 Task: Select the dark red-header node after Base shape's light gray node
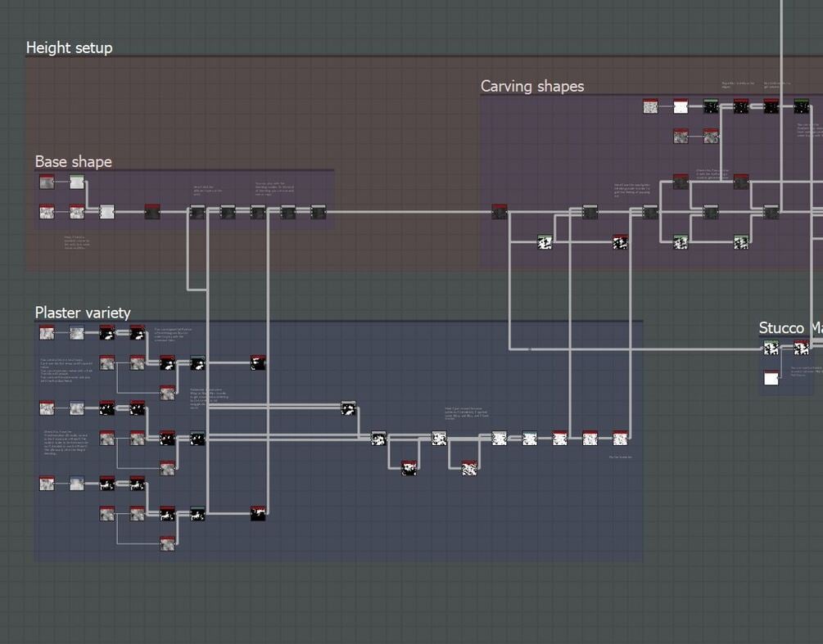pos(152,212)
